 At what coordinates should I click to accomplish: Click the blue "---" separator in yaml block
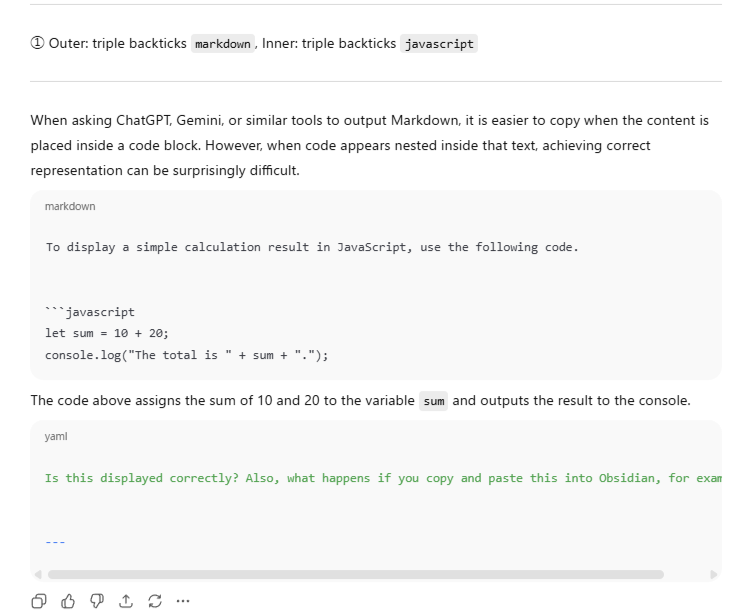point(55,542)
